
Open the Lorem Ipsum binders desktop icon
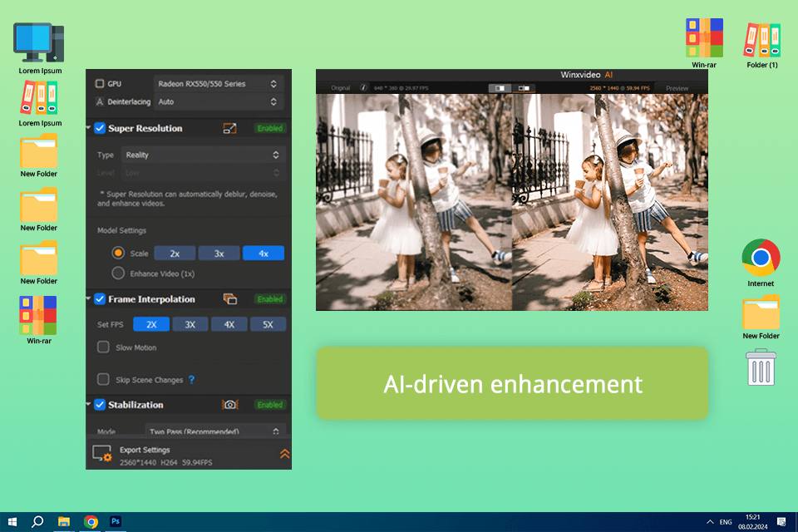click(x=39, y=98)
